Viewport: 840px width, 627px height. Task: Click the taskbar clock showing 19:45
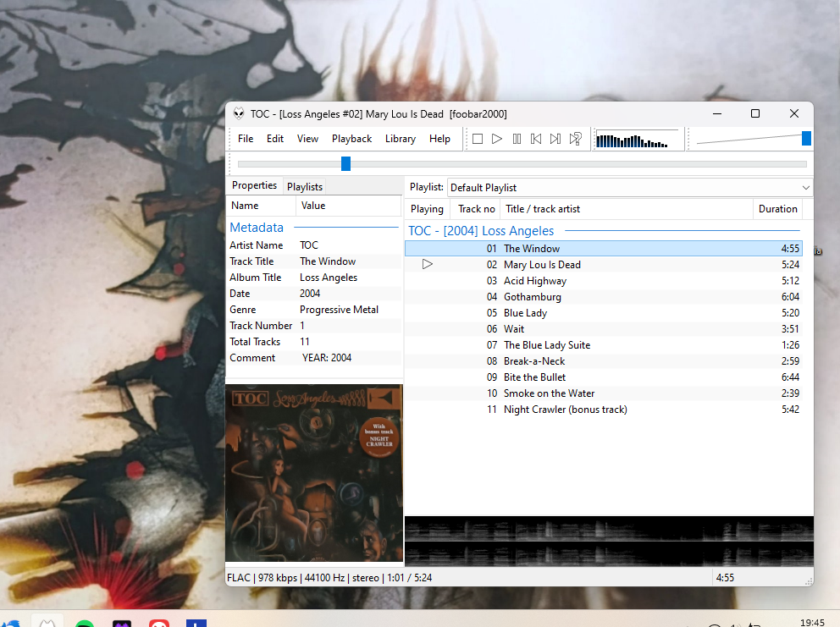click(x=812, y=622)
